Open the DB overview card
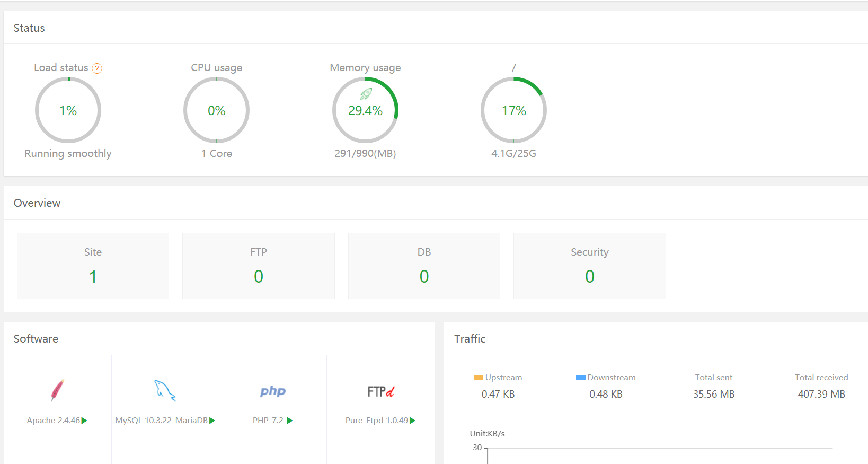The height and width of the screenshot is (464, 868). tap(424, 266)
